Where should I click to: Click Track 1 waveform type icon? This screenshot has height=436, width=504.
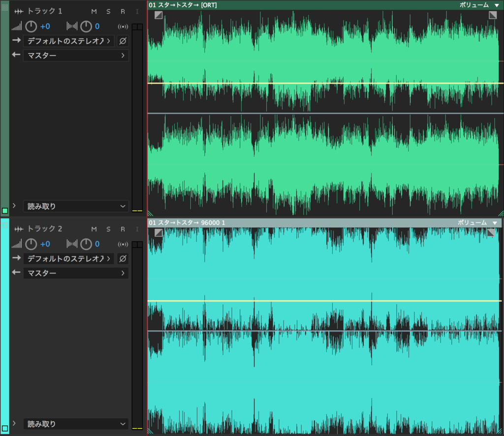(19, 12)
